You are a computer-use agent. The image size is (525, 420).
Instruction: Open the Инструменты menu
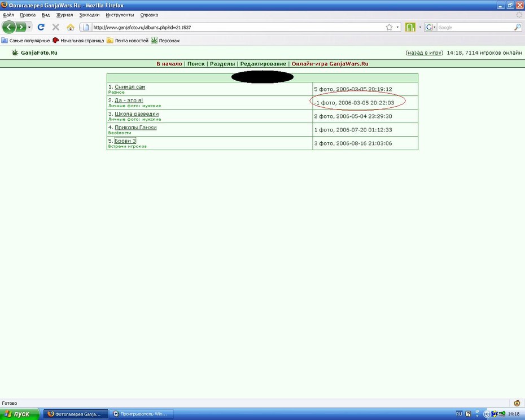point(120,15)
